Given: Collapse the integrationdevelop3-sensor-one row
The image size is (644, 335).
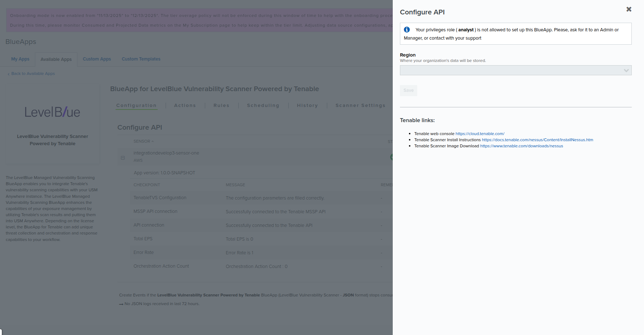Looking at the screenshot, I should pyautogui.click(x=123, y=158).
